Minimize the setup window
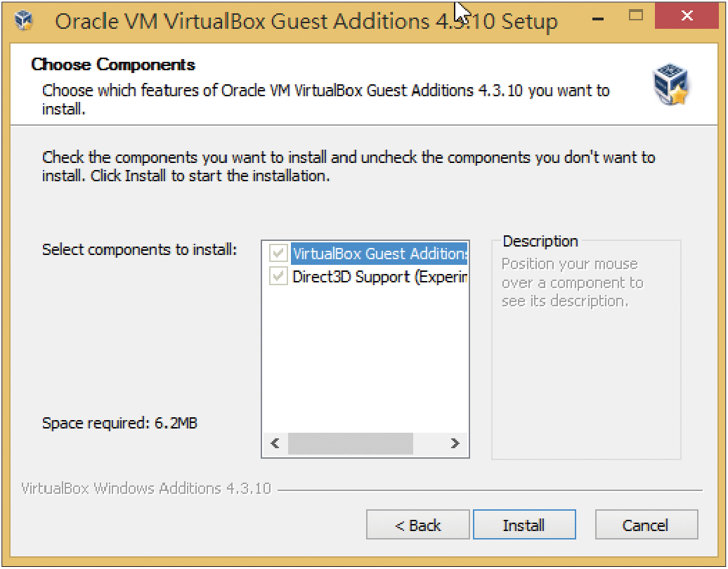Image resolution: width=728 pixels, height=569 pixels. coord(598,18)
